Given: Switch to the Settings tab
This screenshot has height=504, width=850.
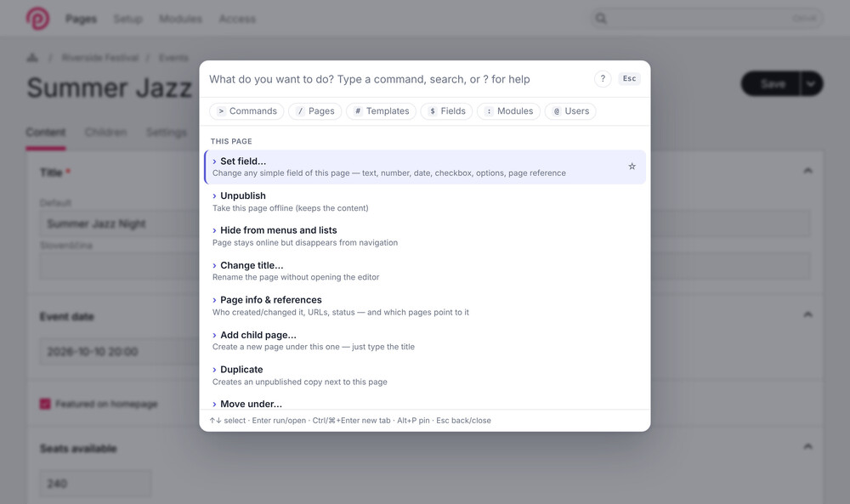Looking at the screenshot, I should [167, 133].
